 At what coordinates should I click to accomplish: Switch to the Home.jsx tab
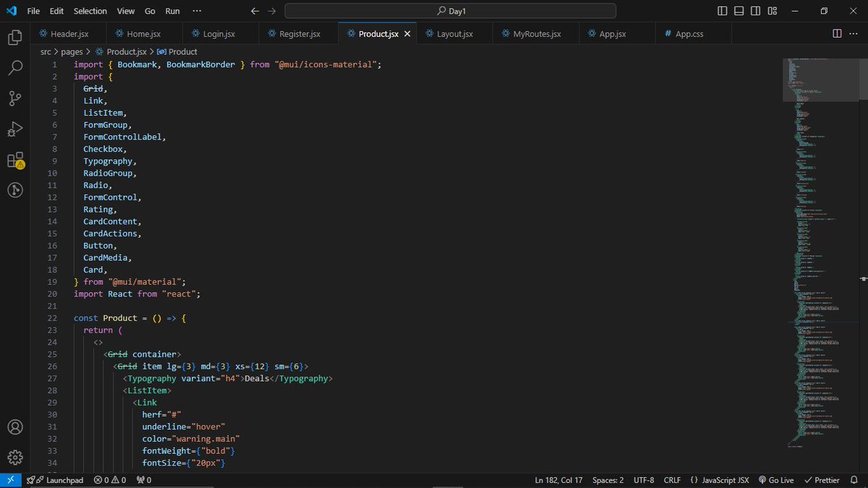coord(144,34)
